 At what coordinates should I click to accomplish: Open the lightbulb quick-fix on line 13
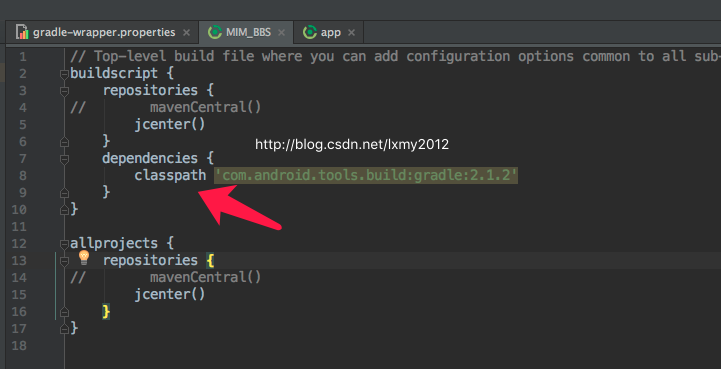point(84,257)
